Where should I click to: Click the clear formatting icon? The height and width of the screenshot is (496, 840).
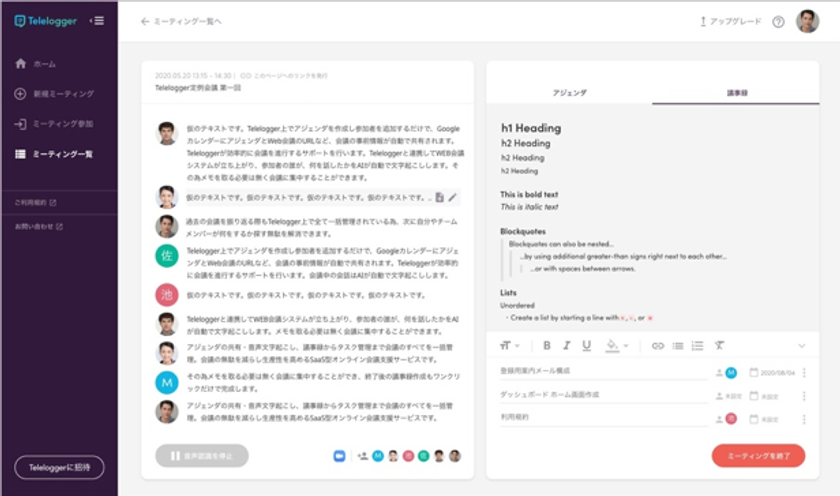tap(719, 346)
